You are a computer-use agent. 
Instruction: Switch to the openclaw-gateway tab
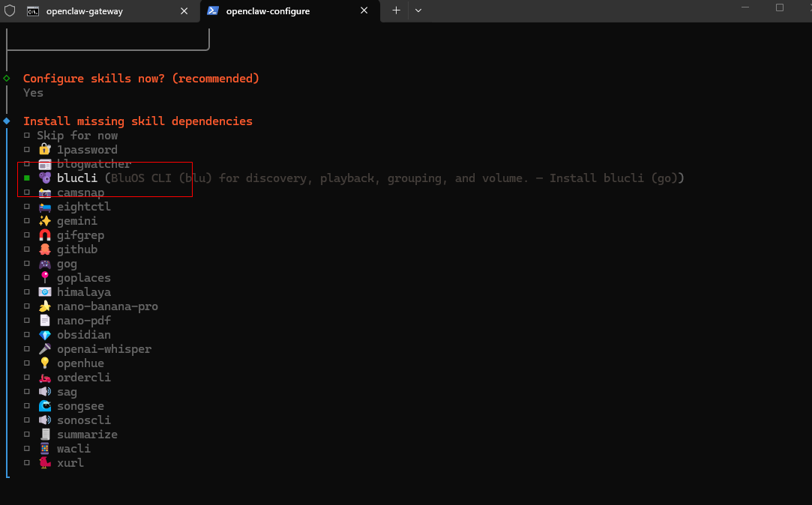coord(100,11)
